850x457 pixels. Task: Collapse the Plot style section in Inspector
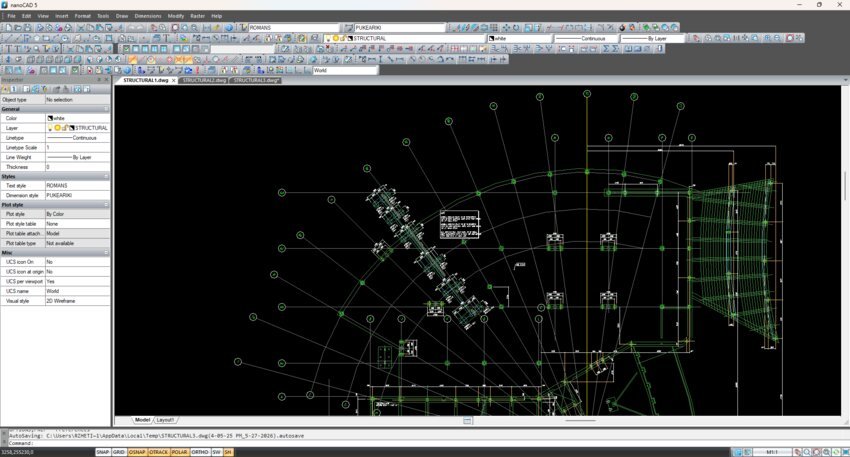click(x=106, y=204)
